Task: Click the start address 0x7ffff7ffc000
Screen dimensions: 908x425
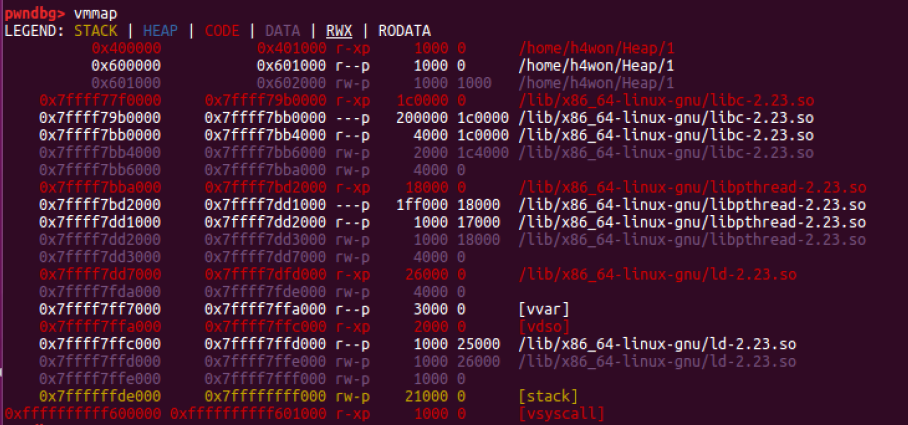Action: (x=100, y=343)
